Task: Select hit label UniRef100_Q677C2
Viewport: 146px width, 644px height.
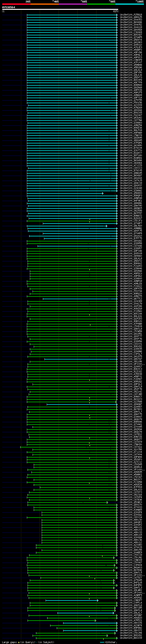Action: (x=131, y=299)
